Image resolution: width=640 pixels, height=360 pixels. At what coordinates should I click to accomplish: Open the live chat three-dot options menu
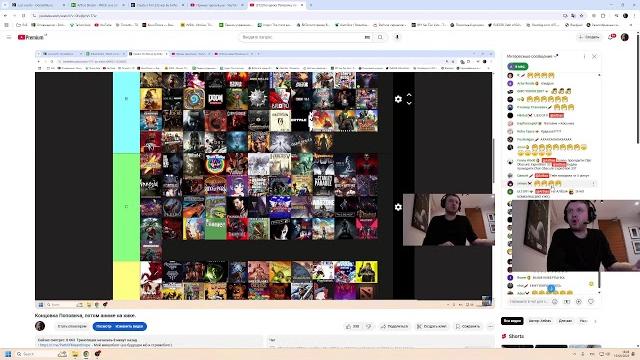pos(584,56)
